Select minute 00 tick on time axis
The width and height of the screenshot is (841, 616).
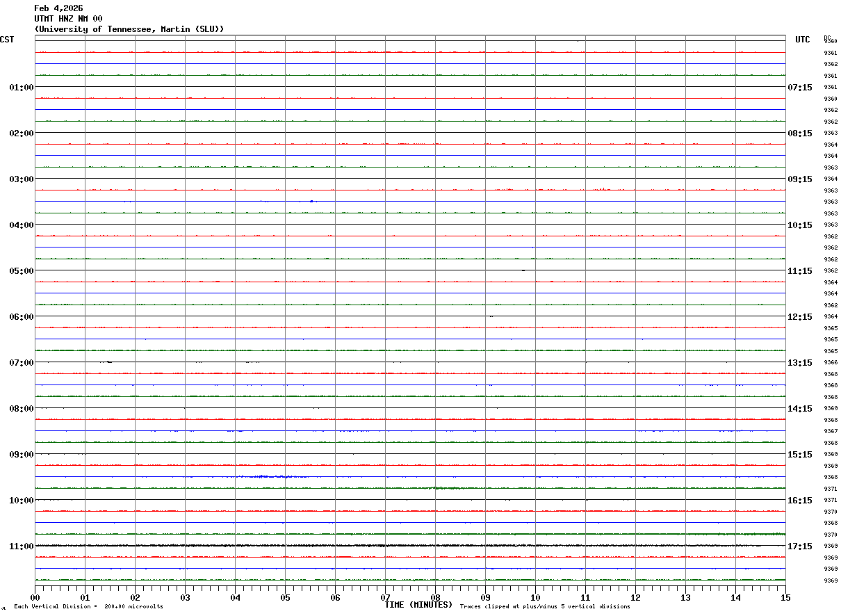pos(35,597)
